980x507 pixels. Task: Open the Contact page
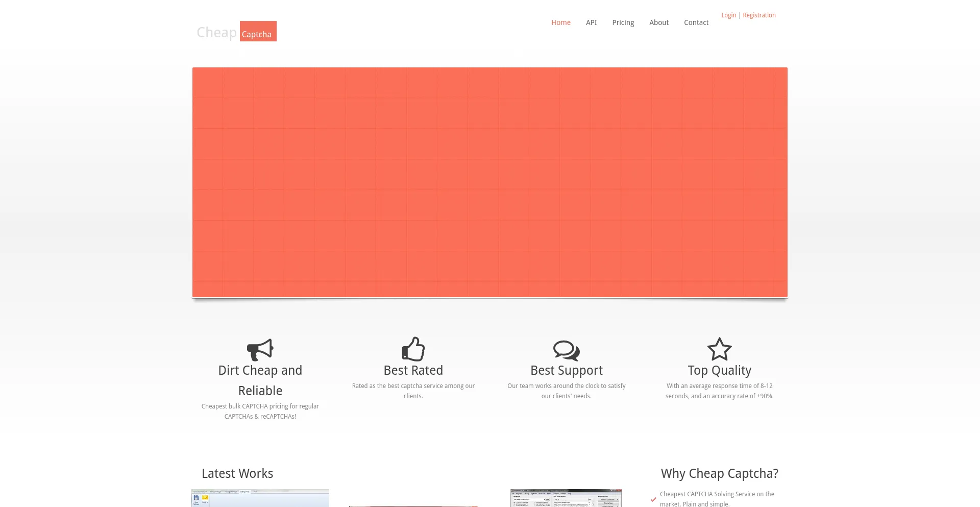click(x=696, y=22)
